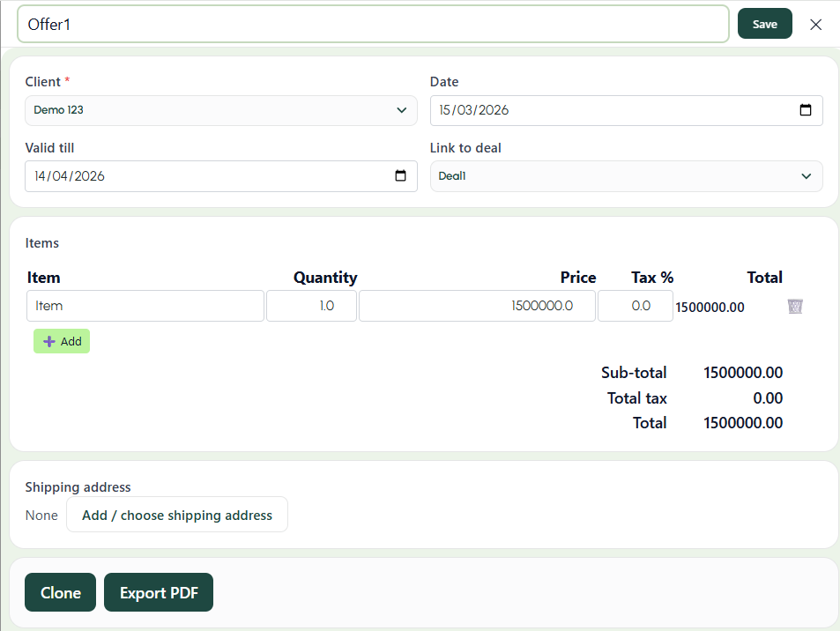
Task: Click the Sub-total amount 1500000.00
Action: pyautogui.click(x=743, y=372)
